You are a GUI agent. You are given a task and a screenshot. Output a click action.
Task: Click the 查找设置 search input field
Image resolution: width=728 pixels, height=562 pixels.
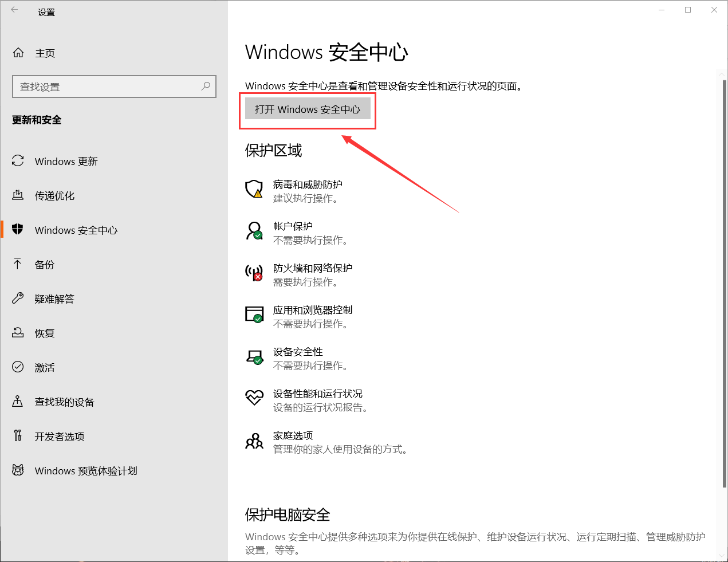pos(106,87)
